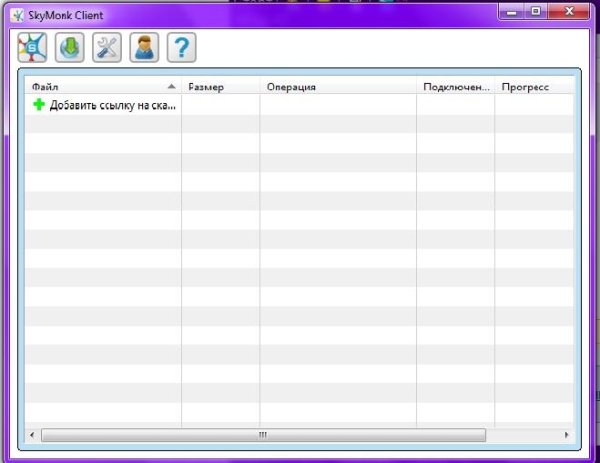The height and width of the screenshot is (463, 600).
Task: Open downloads via green arrow globe icon
Action: [x=70, y=47]
